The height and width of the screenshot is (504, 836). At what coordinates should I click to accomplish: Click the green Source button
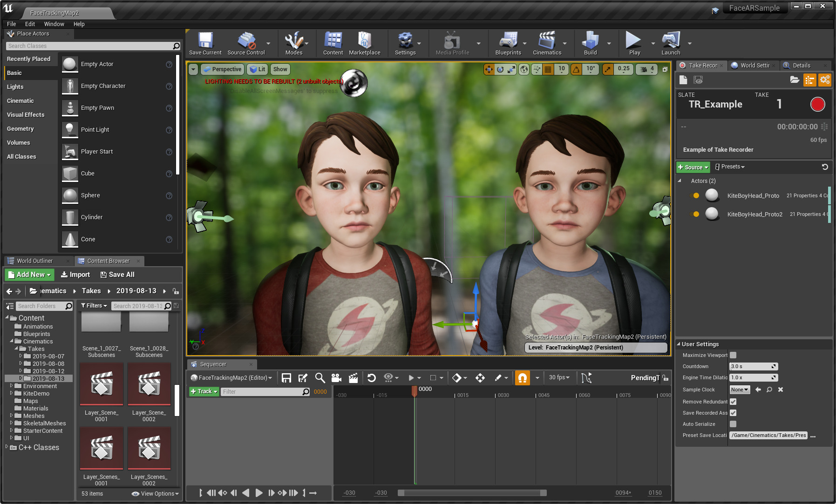pos(693,167)
